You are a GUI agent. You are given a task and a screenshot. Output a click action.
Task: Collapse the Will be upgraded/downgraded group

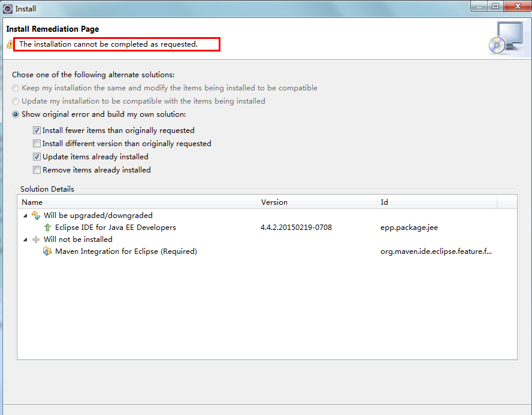(x=25, y=216)
